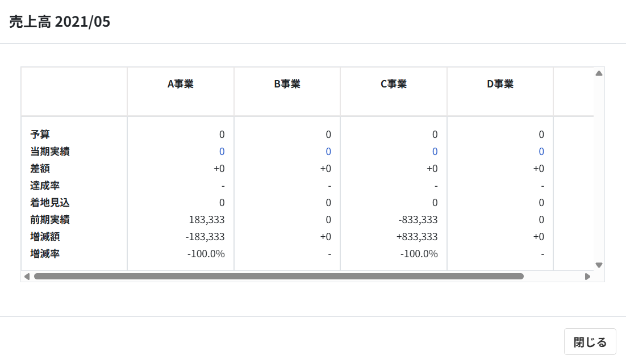Click the 予算 row label

pos(40,135)
